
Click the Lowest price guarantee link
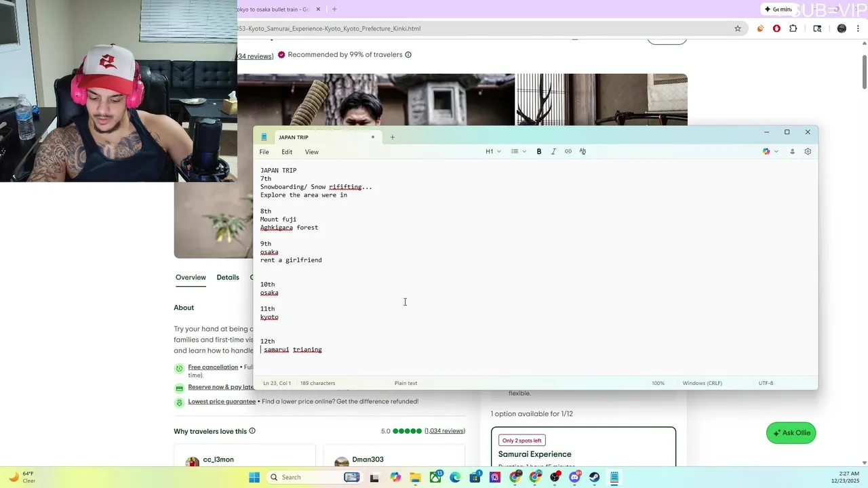coord(222,401)
